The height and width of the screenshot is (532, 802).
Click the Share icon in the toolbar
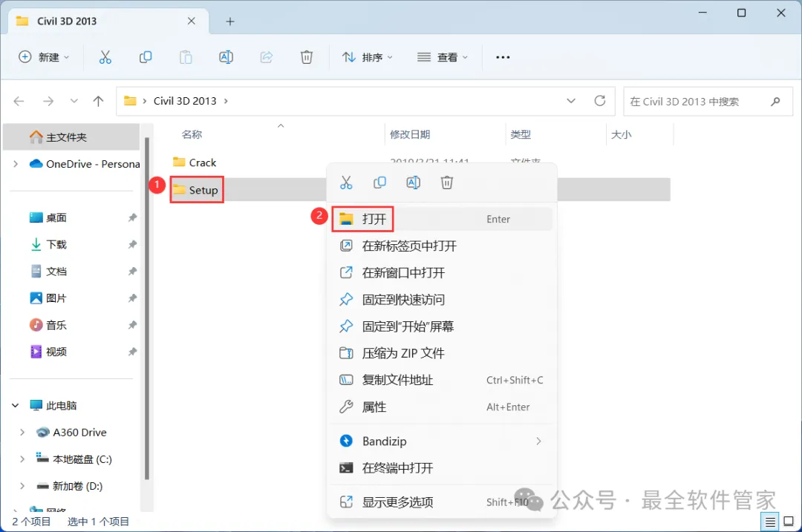267,57
